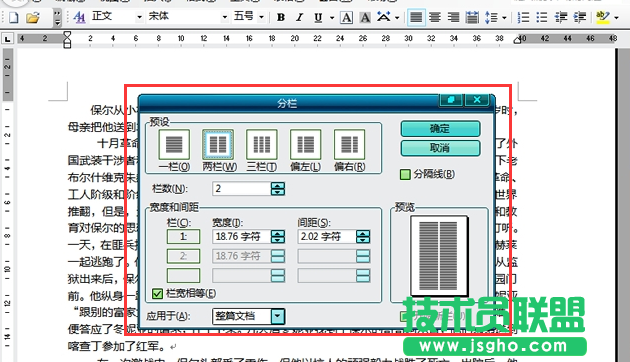Cancel the dialog with 取消
Viewport: 630px width, 362px height.
click(440, 148)
